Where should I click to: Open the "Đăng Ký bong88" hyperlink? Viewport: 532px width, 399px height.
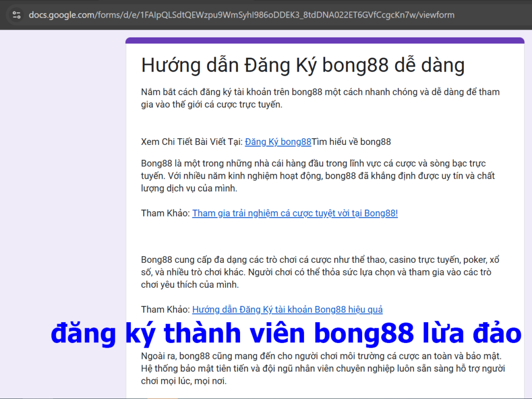(278, 141)
